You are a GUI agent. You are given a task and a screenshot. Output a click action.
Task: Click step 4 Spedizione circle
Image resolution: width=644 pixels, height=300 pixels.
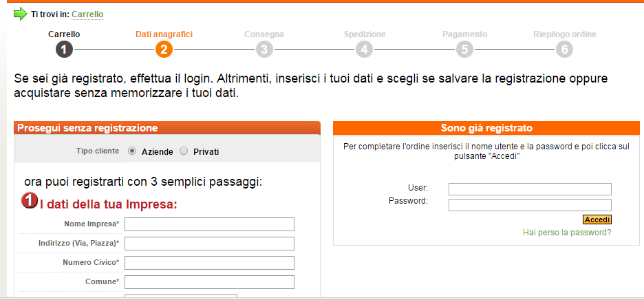tap(365, 49)
